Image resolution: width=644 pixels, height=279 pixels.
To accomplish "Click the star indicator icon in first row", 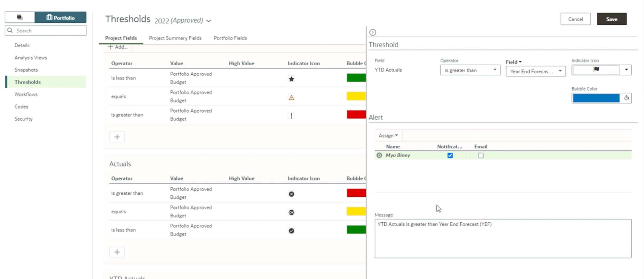I will (x=291, y=79).
